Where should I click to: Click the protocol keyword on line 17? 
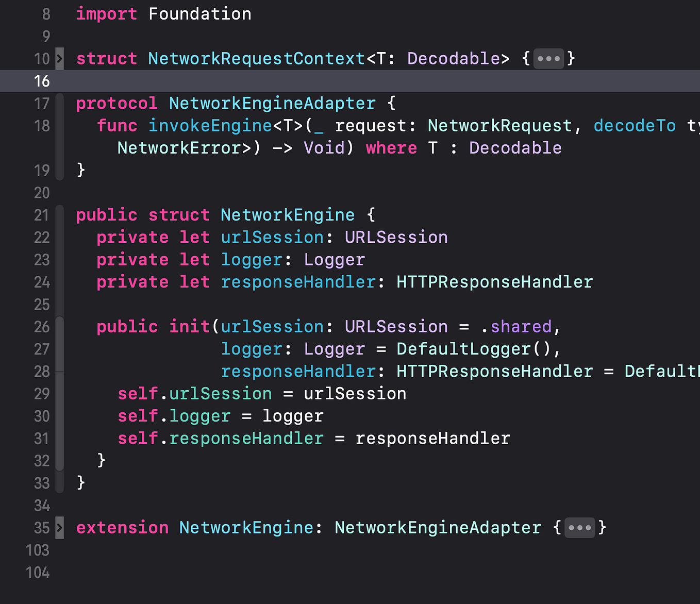coord(116,103)
